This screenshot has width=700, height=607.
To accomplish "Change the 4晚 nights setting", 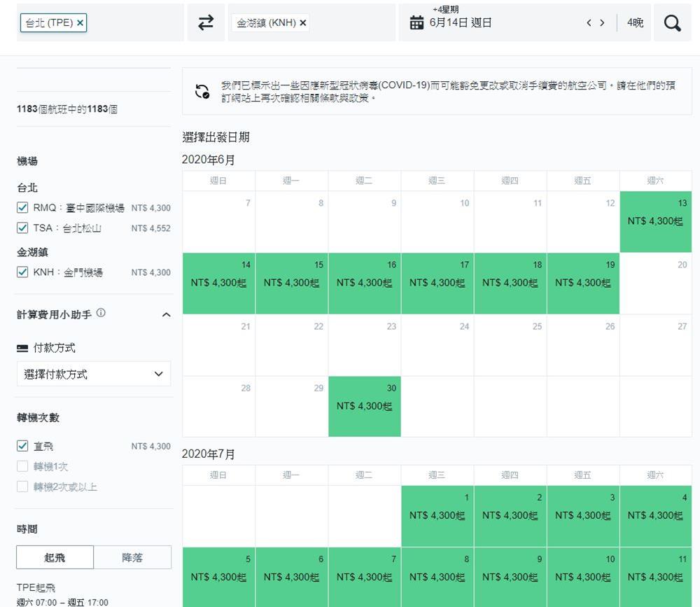I will (635, 23).
